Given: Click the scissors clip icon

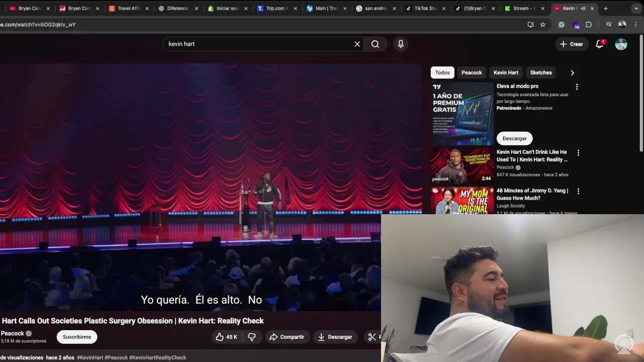Looking at the screenshot, I should pyautogui.click(x=372, y=337).
